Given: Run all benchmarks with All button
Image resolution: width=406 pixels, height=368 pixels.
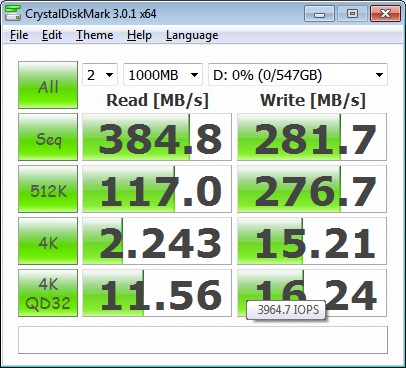Looking at the screenshot, I should pos(48,85).
